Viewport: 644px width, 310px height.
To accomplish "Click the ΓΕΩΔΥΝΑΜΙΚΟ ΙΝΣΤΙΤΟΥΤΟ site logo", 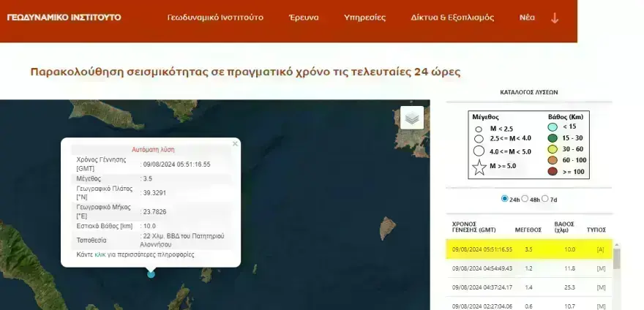I will [x=64, y=17].
